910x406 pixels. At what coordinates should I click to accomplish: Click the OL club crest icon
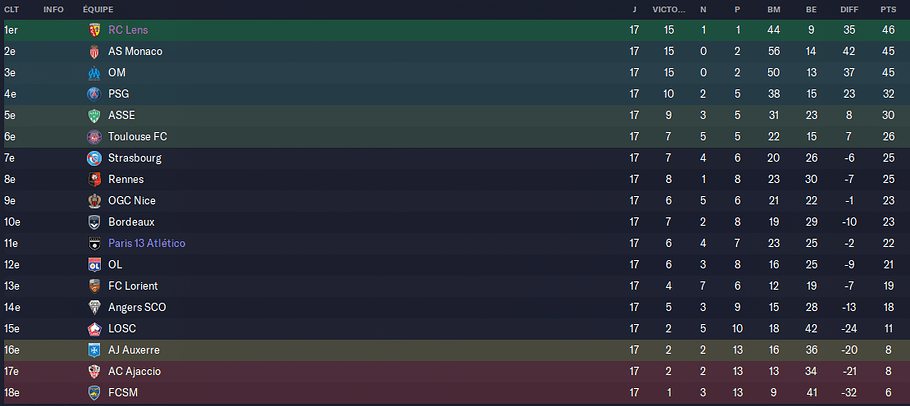click(x=94, y=264)
